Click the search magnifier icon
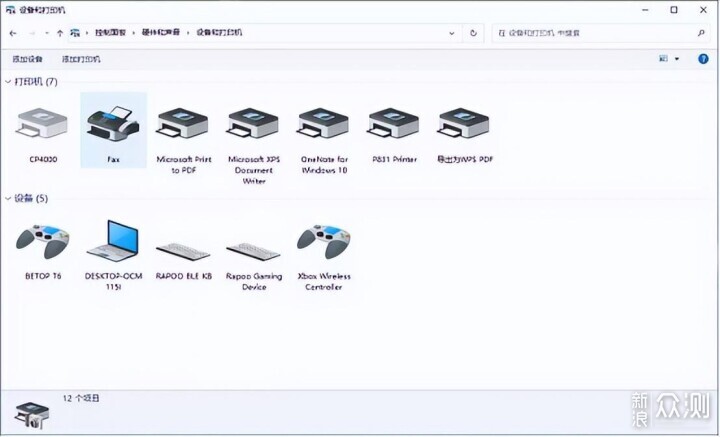Screen dimensions: 720x437 [701, 33]
